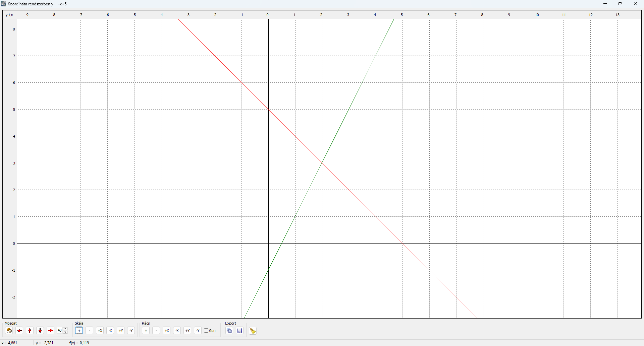This screenshot has height=346, width=644.
Task: Move the graph right with red arrow
Action: click(x=51, y=331)
